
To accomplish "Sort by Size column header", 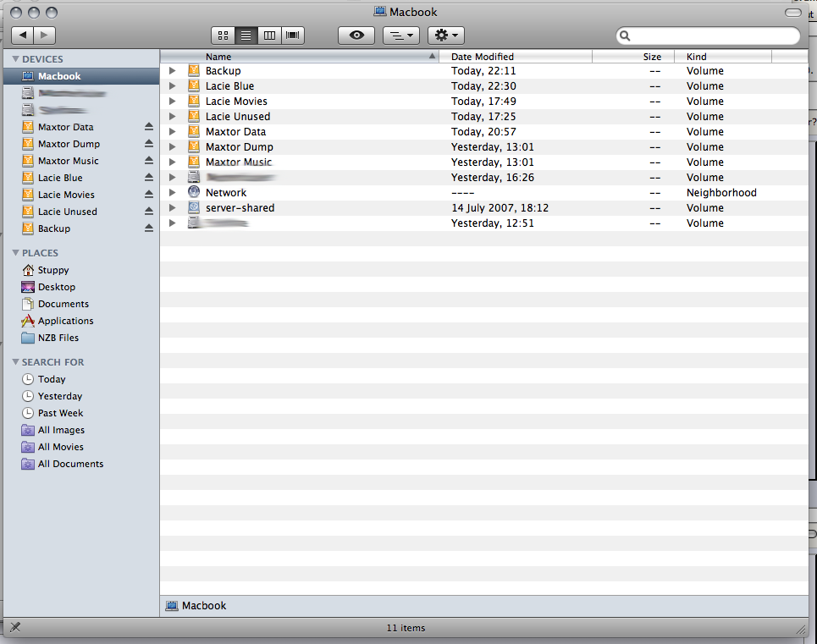I will (x=633, y=56).
